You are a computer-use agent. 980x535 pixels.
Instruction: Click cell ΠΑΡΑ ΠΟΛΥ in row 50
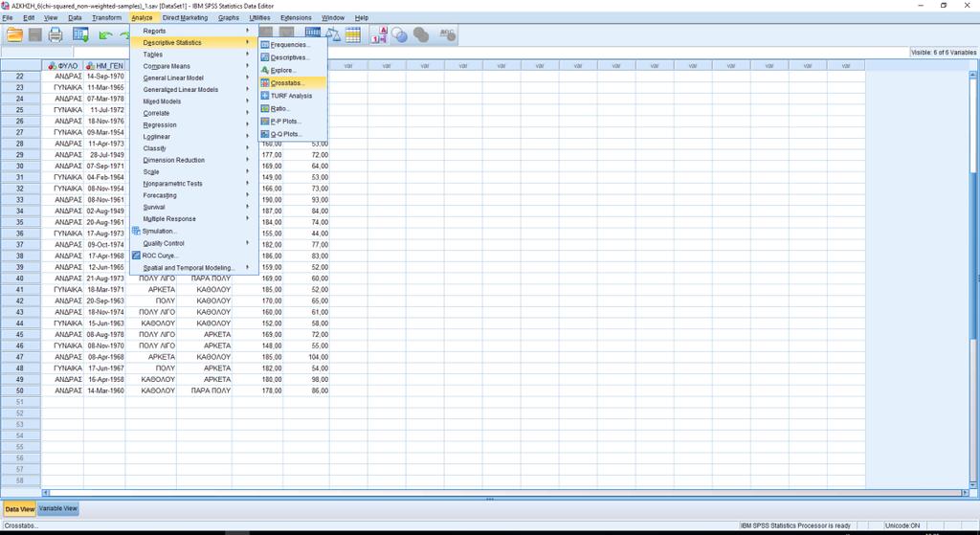(x=205, y=390)
